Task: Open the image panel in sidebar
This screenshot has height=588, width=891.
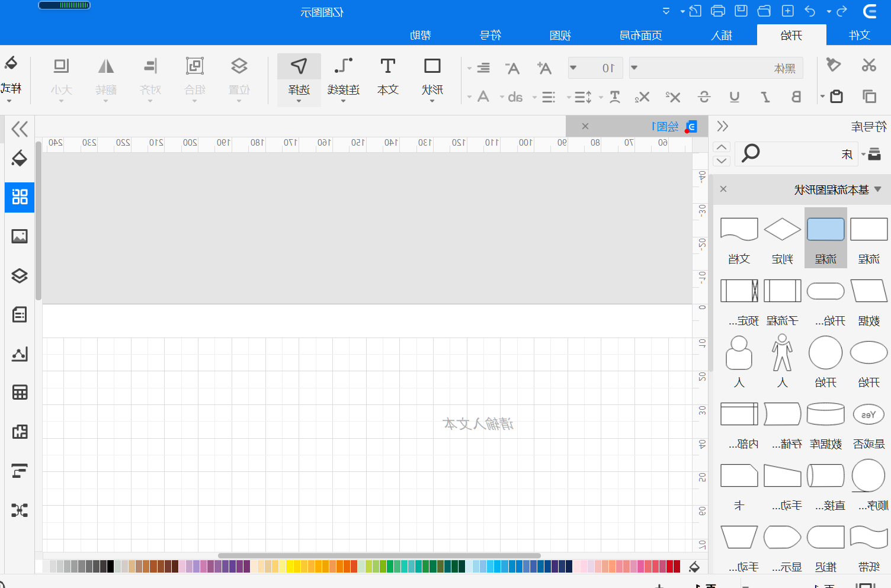Action: pos(20,236)
